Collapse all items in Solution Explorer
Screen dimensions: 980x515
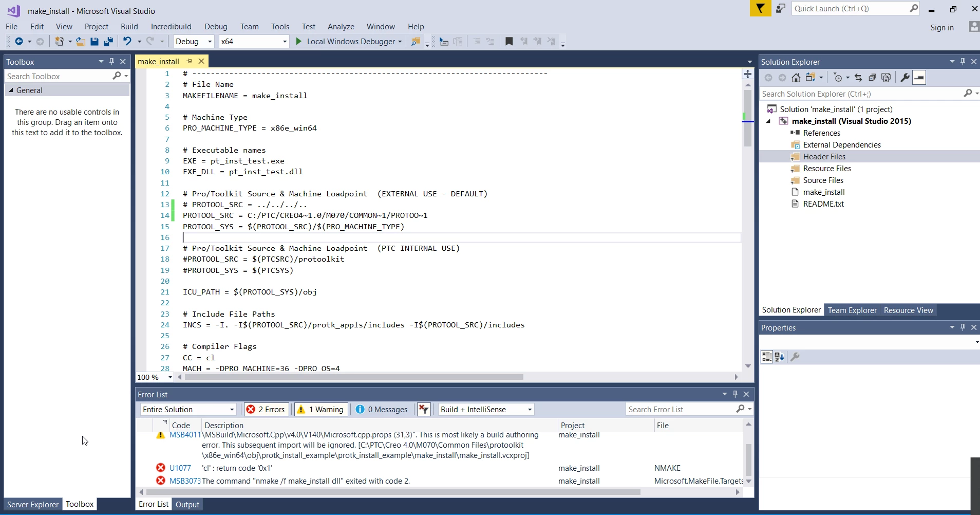point(872,78)
